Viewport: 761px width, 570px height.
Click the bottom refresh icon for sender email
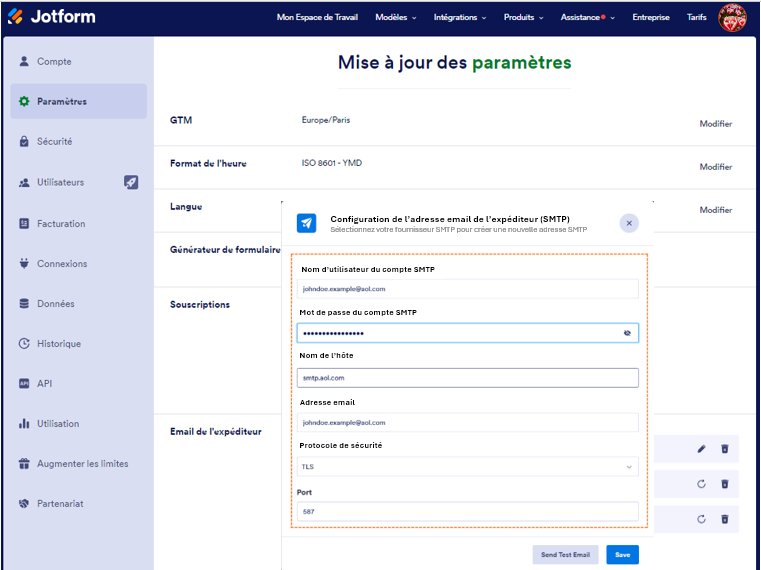tap(701, 519)
